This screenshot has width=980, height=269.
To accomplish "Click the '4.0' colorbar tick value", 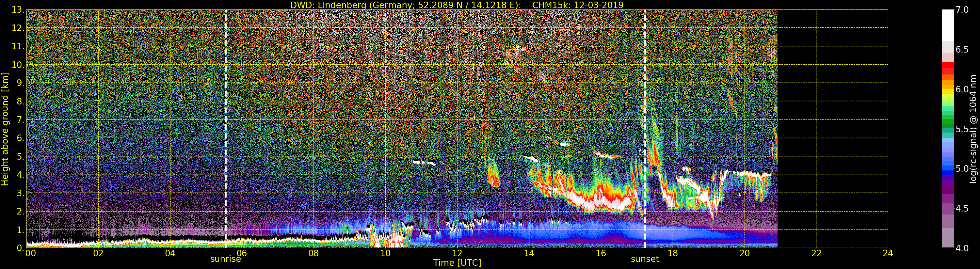I will pos(962,248).
